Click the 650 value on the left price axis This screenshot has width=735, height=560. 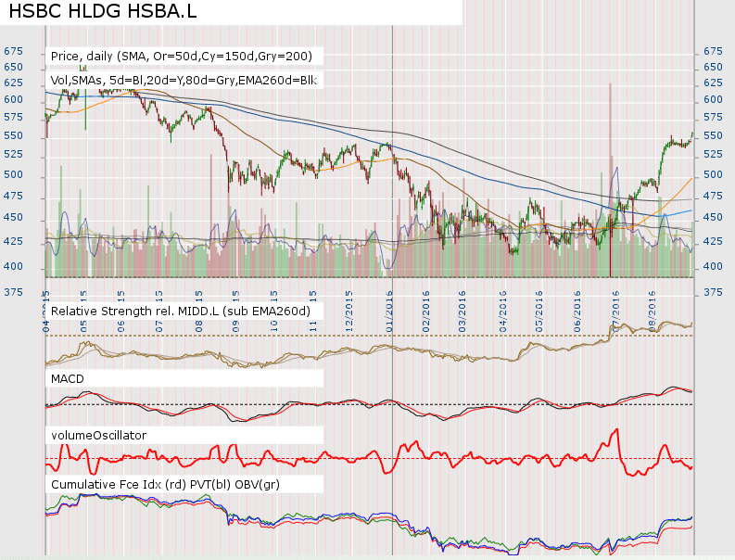coord(13,67)
